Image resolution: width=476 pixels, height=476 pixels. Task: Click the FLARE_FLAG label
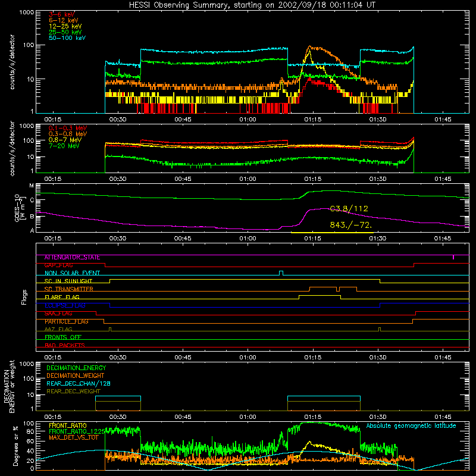point(62,297)
